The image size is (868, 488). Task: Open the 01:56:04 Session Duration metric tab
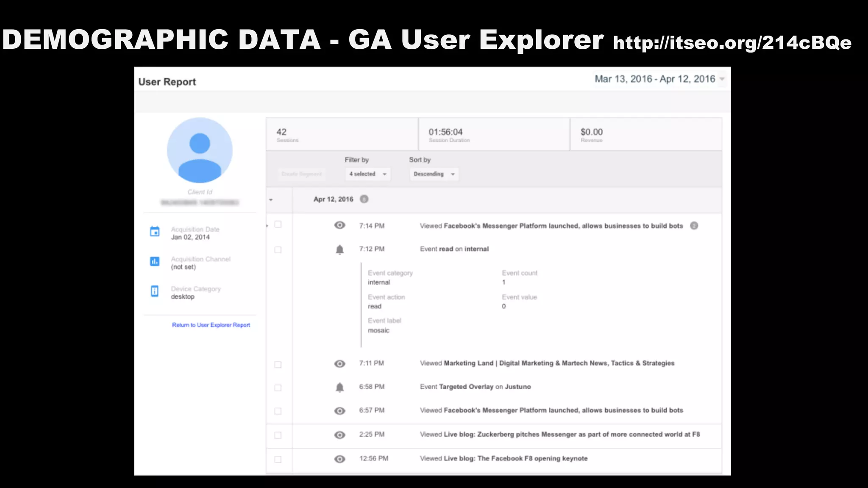tap(494, 135)
